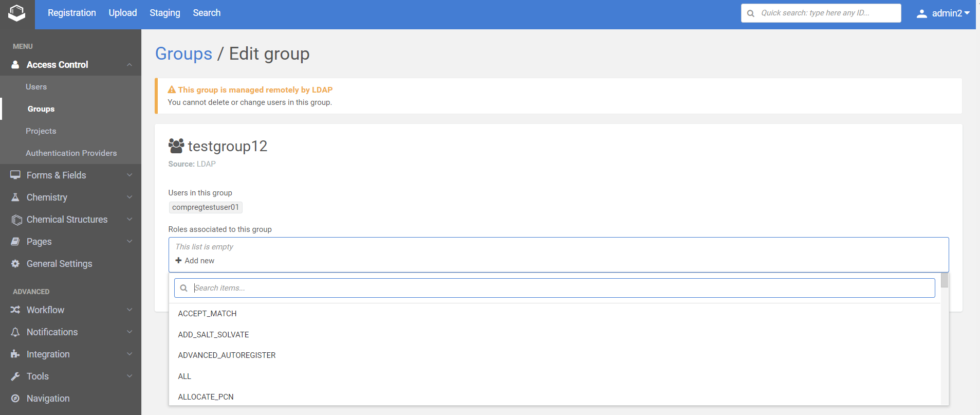Click the Search items input field
Screen dimensions: 980x415
[560, 288]
